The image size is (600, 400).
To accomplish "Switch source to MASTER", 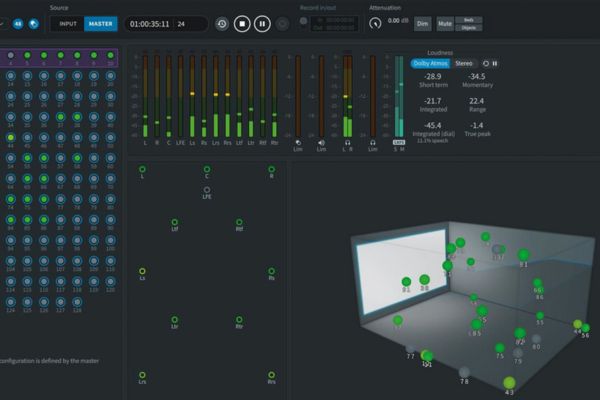I will pyautogui.click(x=99, y=23).
